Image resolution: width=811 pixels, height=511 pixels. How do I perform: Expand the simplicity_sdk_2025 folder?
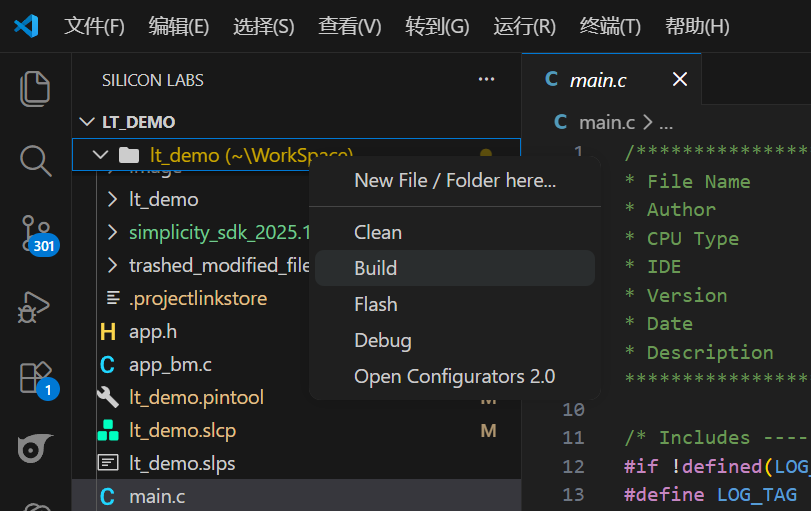coord(113,233)
